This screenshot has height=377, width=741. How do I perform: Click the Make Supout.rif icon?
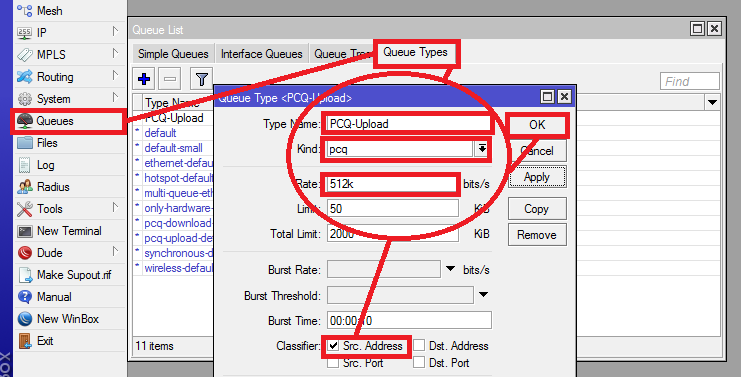click(x=25, y=275)
